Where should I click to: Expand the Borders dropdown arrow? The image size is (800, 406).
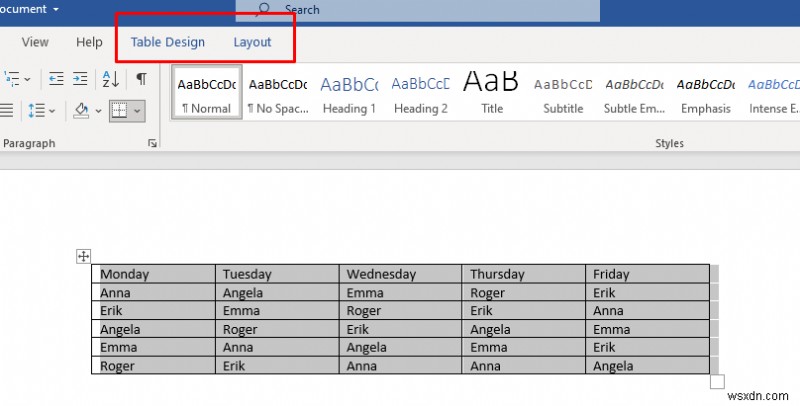pos(137,111)
